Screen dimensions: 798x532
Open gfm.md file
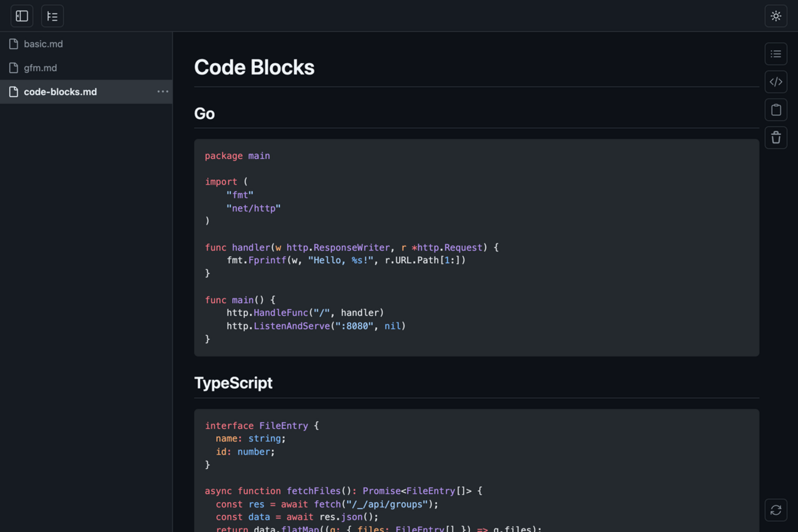click(86, 67)
